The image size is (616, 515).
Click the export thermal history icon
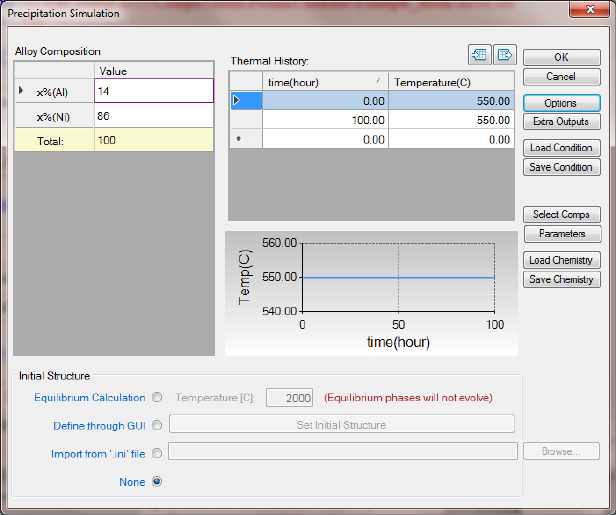(504, 55)
